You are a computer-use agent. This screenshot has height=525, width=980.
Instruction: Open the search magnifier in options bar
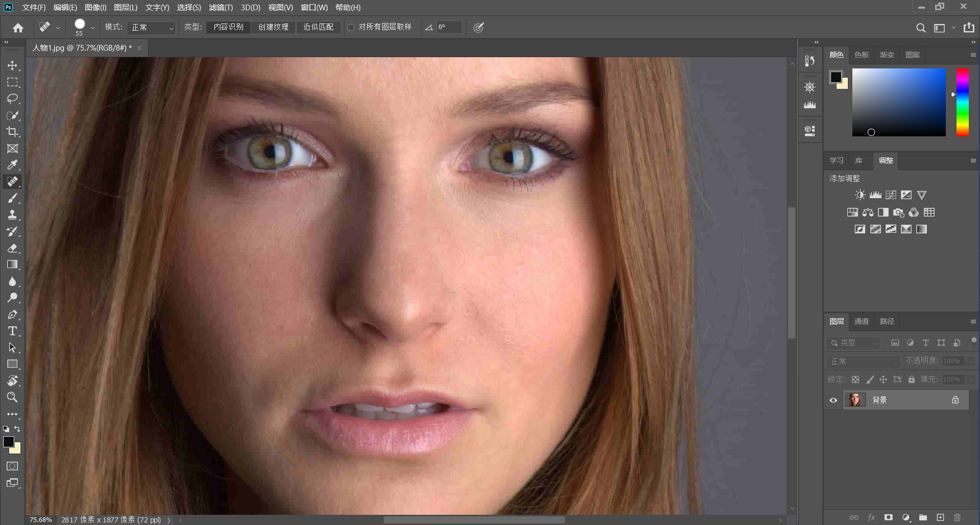coord(920,28)
